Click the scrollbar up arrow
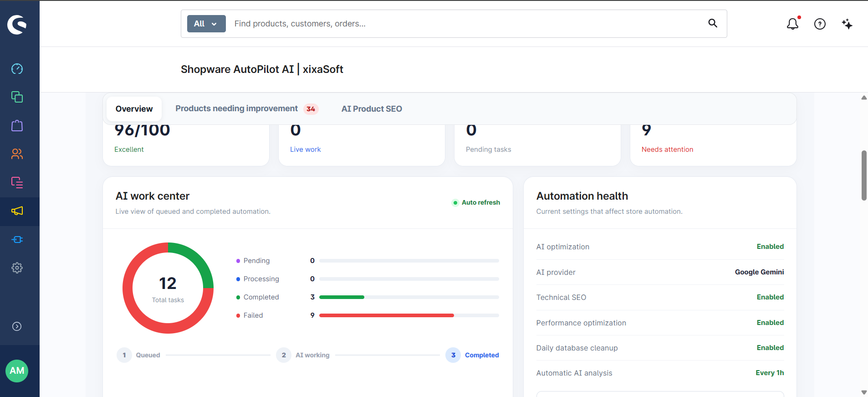The image size is (868, 397). pos(864,98)
